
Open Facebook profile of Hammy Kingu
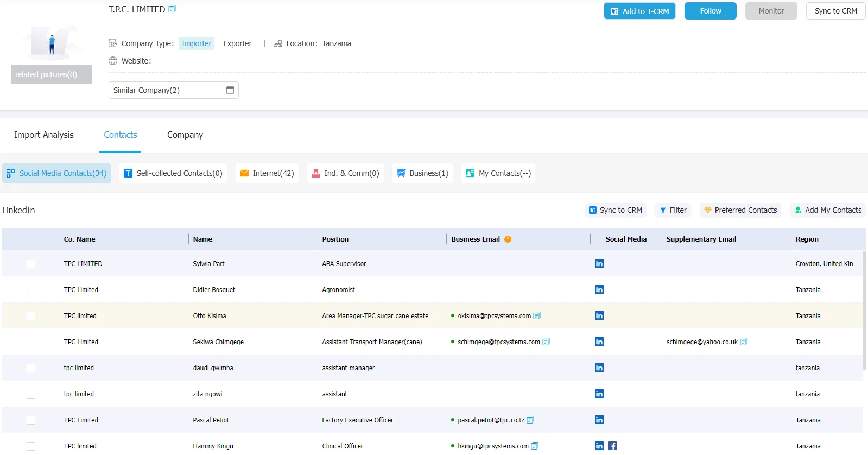[x=612, y=446]
